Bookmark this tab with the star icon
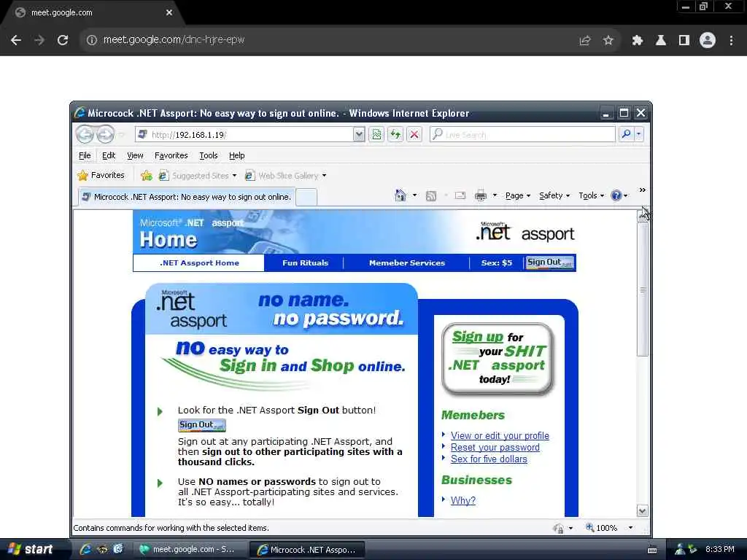The image size is (747, 560). pyautogui.click(x=608, y=41)
